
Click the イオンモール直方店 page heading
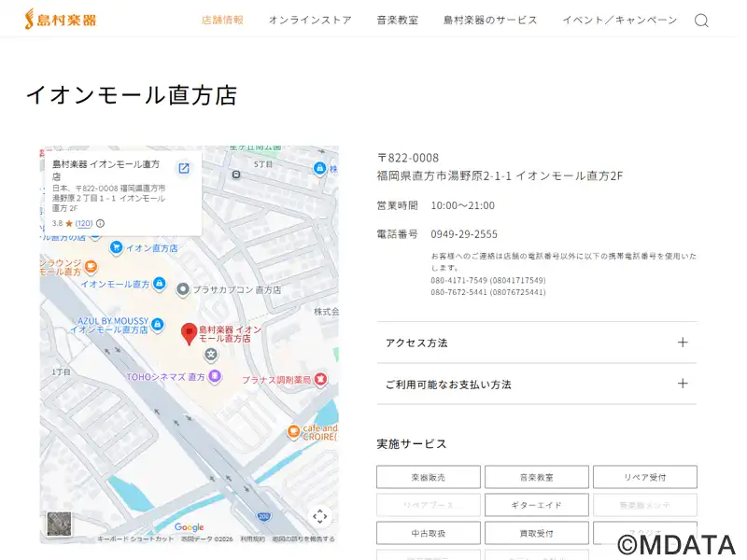tap(132, 95)
